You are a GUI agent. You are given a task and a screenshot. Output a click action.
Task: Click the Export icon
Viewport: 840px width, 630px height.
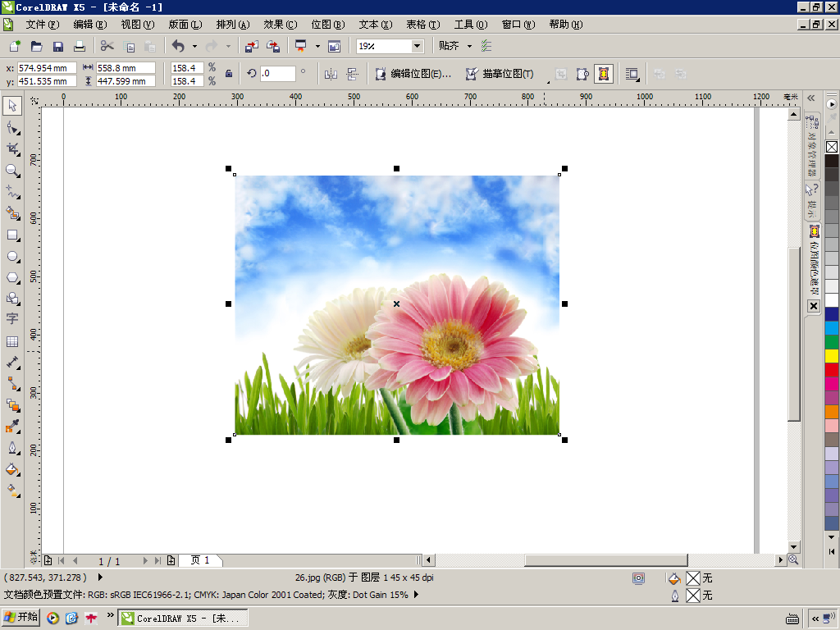[273, 46]
